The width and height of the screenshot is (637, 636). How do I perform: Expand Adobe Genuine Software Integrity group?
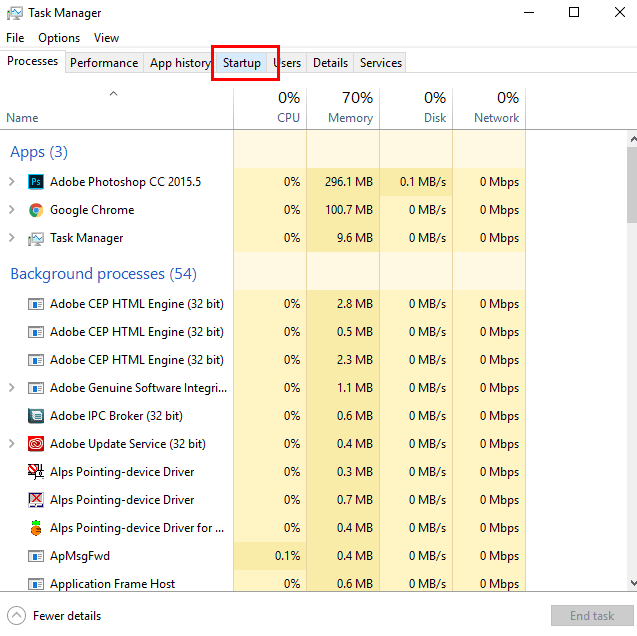12,388
